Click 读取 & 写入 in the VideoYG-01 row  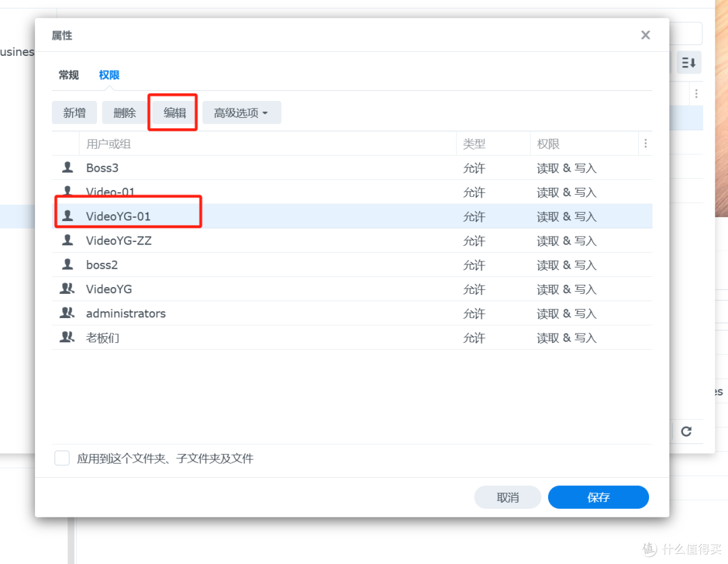click(566, 217)
